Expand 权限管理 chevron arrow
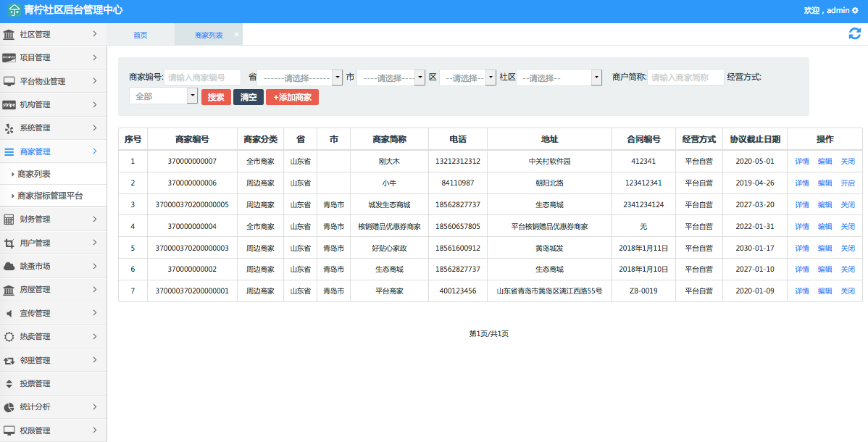The image size is (868, 442). 95,430
